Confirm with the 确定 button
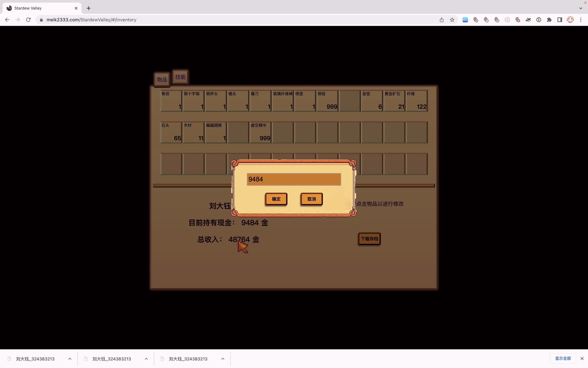The width and height of the screenshot is (588, 368). tap(276, 199)
